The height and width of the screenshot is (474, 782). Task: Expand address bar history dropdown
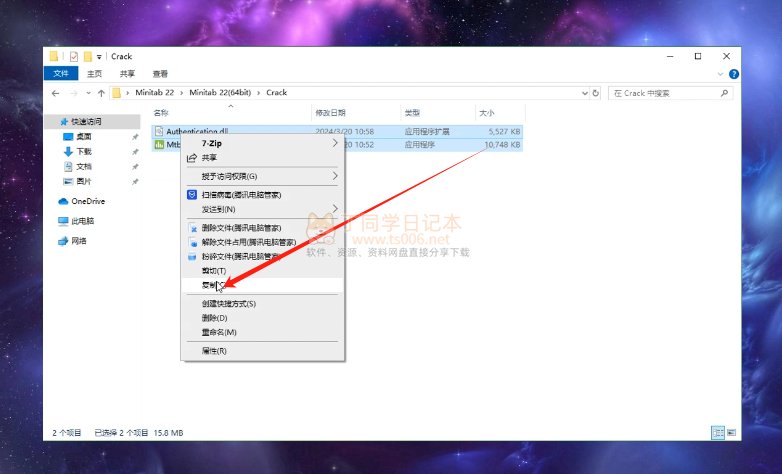(585, 93)
